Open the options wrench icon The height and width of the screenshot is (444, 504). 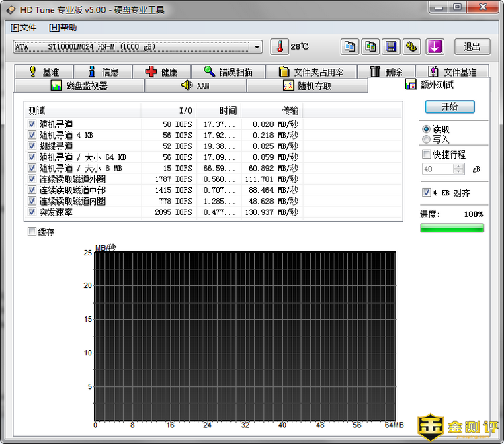(411, 46)
